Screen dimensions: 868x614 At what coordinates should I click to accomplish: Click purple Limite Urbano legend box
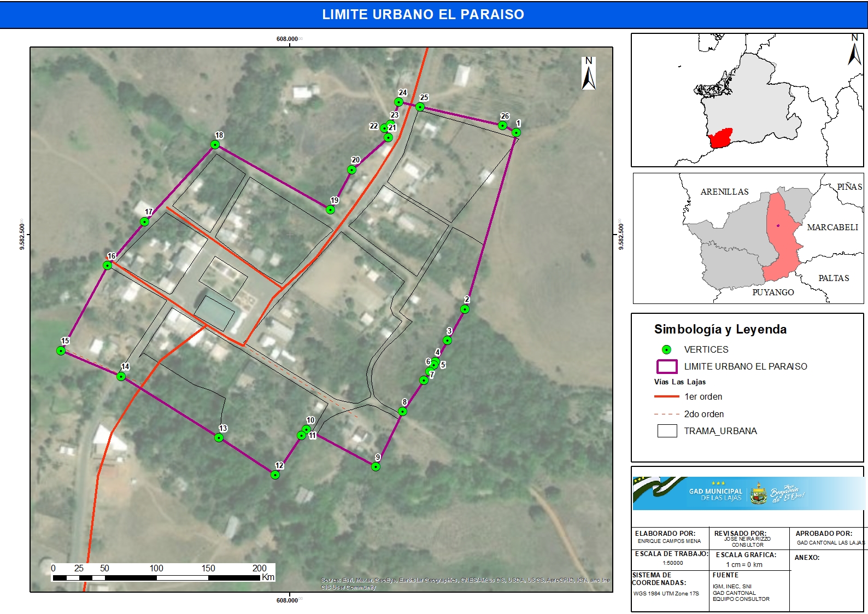[667, 366]
